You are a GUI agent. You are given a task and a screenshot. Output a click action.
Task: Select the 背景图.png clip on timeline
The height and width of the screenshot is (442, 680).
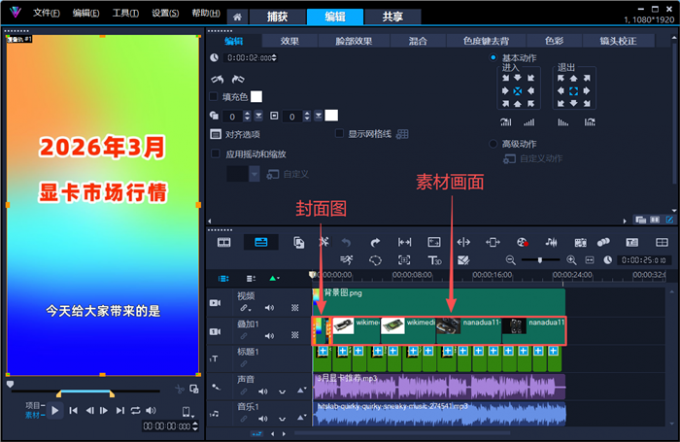pyautogui.click(x=438, y=301)
